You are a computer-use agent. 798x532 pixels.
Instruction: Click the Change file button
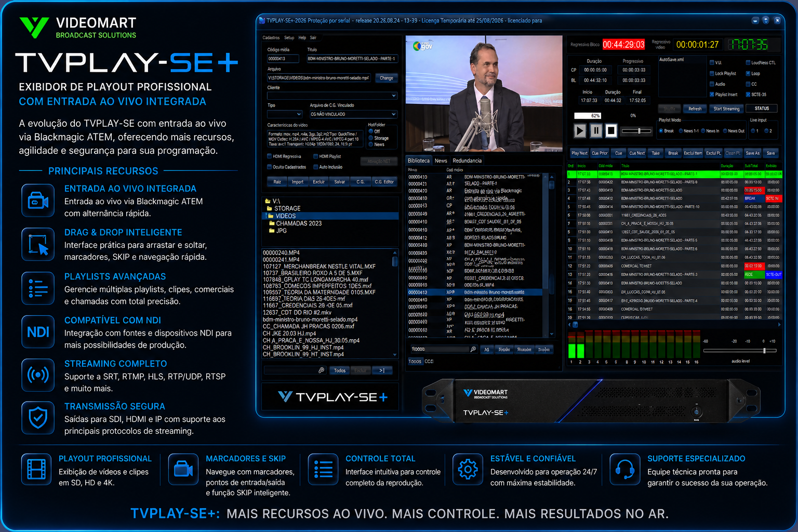click(x=387, y=78)
